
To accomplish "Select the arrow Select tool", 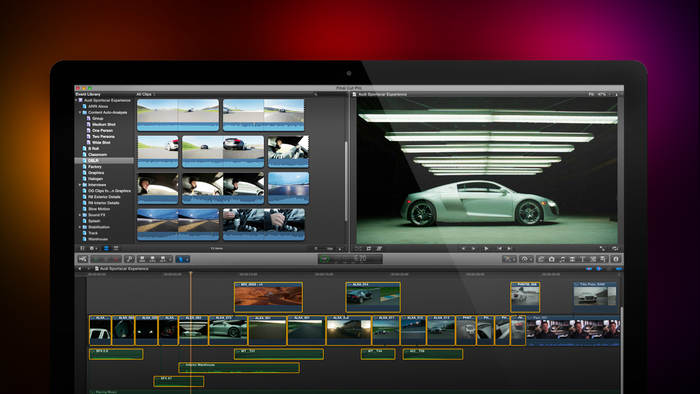I will [x=181, y=259].
